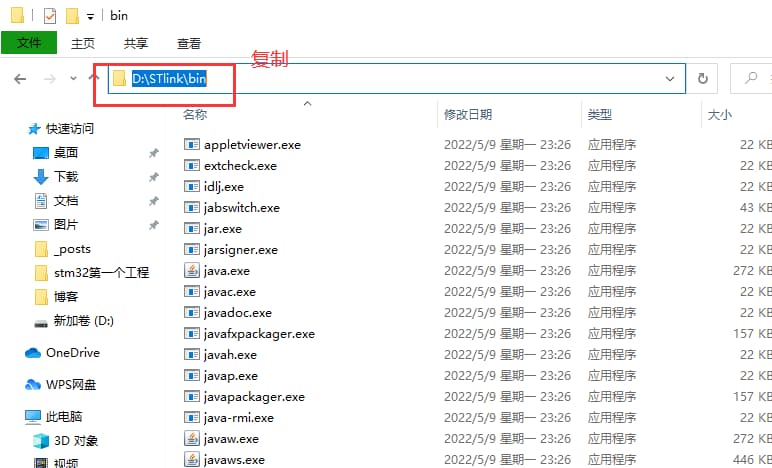Open the 文件 menu tab
This screenshot has height=468, width=772.
click(29, 43)
